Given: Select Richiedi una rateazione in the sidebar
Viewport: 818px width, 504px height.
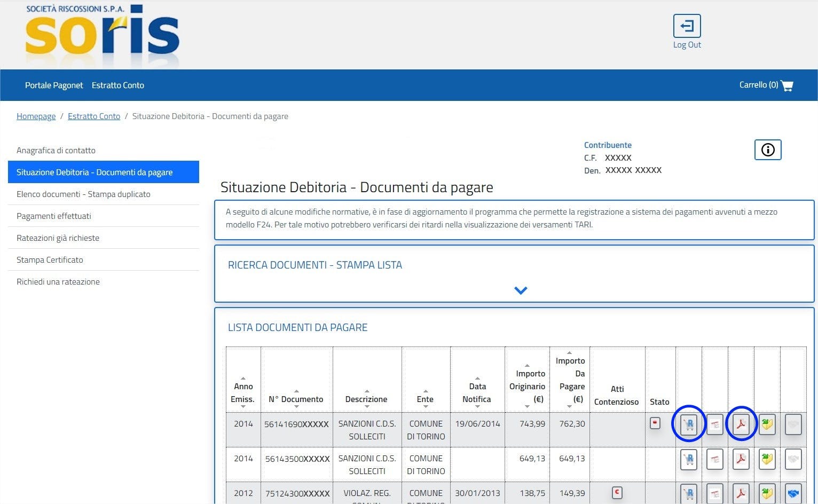Looking at the screenshot, I should (x=58, y=281).
